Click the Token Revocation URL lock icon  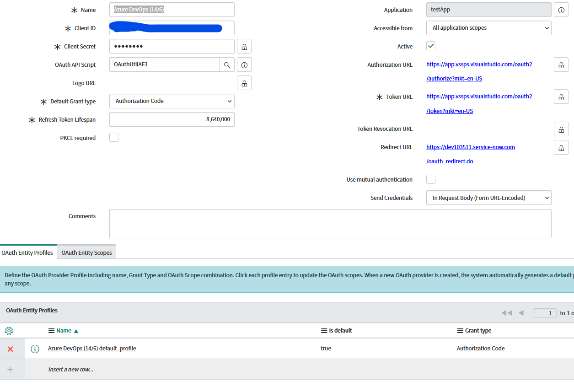(x=561, y=129)
